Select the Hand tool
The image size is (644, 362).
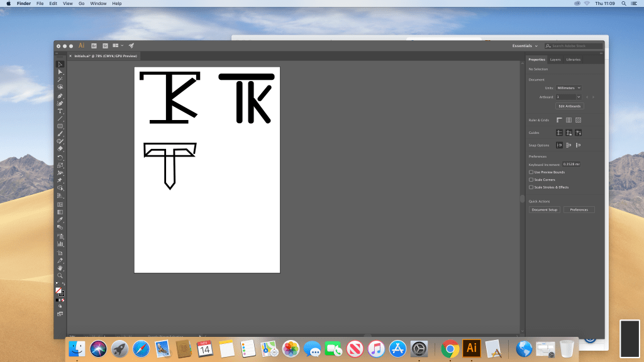(x=60, y=268)
